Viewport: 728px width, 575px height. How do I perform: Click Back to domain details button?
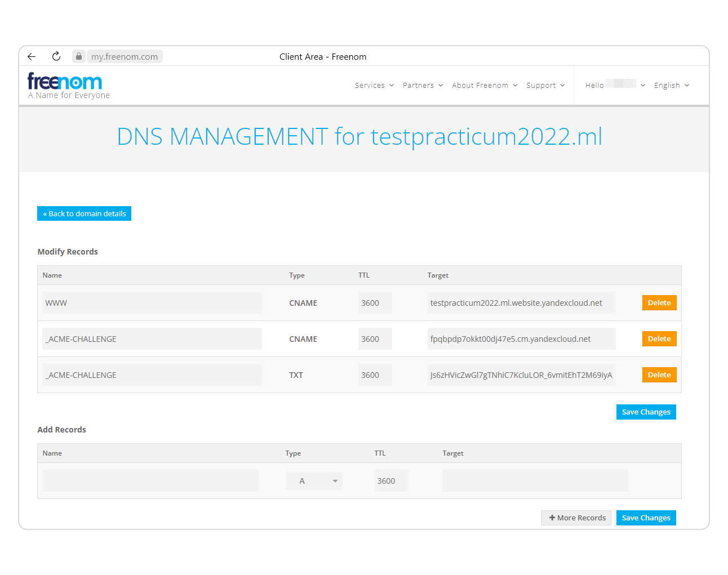coord(84,213)
